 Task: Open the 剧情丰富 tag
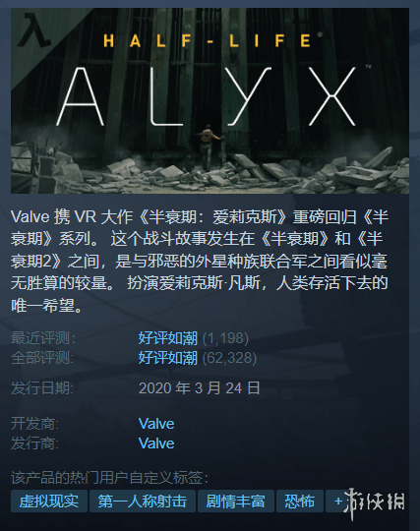(236, 501)
